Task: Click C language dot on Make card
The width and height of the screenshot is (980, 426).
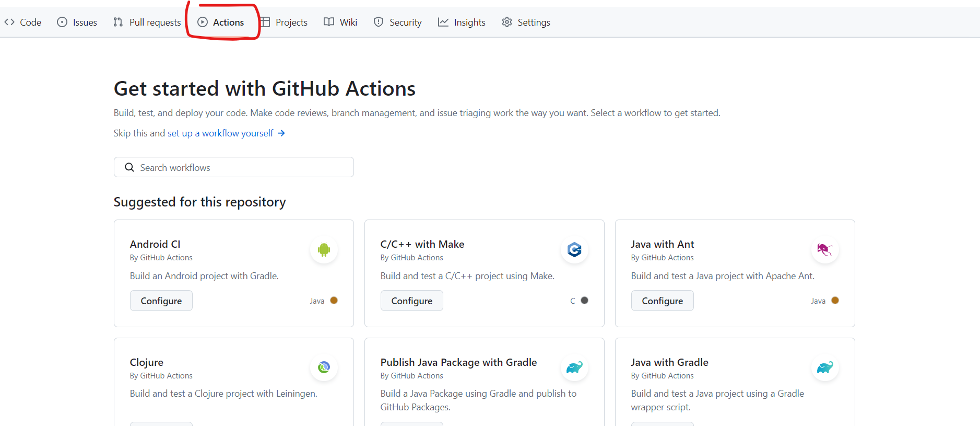Action: coord(585,301)
